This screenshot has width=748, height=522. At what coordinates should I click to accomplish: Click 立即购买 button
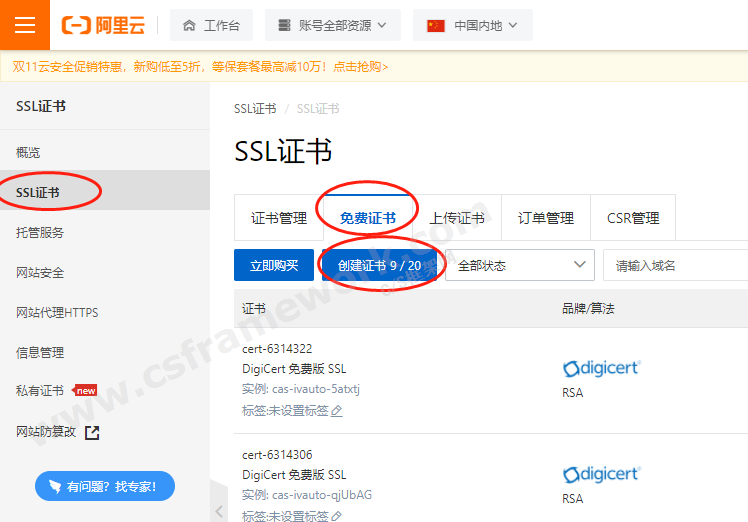coord(274,265)
